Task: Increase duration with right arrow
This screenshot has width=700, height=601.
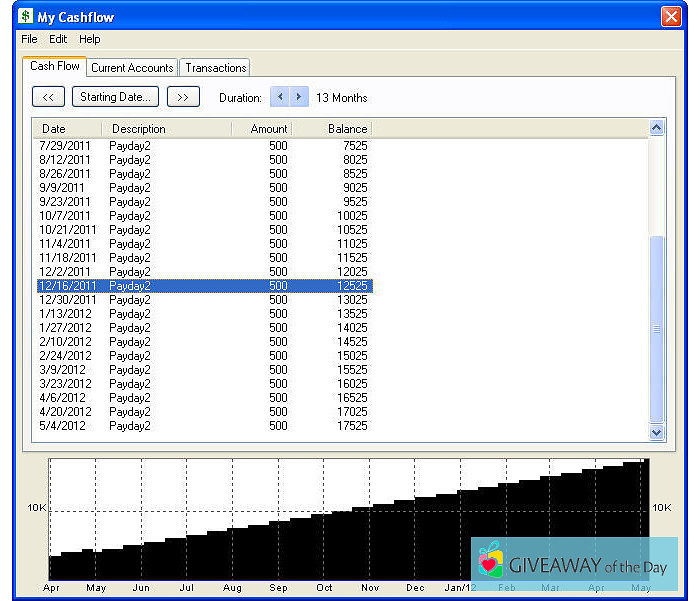Action: click(298, 97)
